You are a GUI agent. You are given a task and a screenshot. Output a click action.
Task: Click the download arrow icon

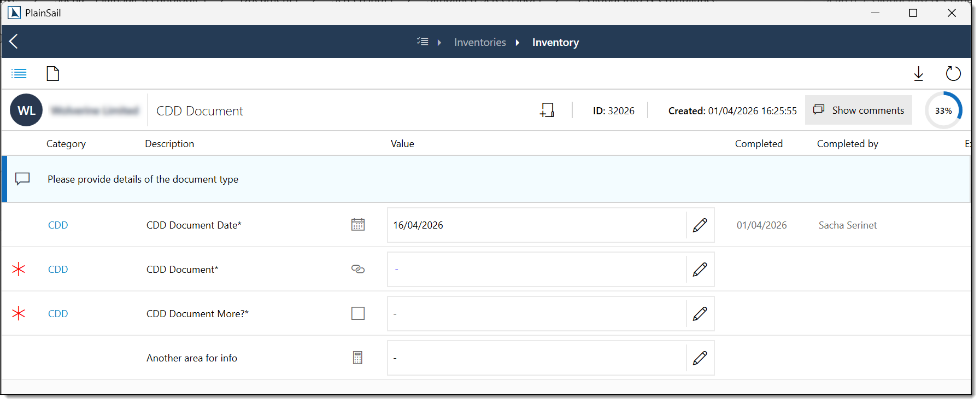[x=918, y=74]
